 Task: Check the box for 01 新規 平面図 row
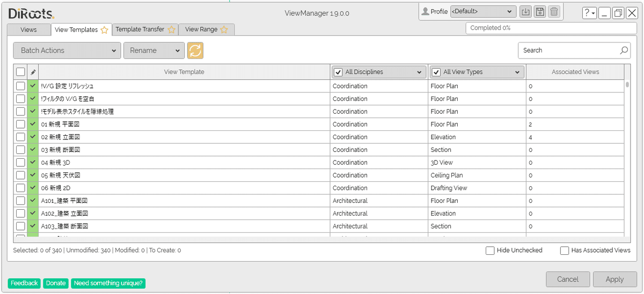(x=20, y=124)
